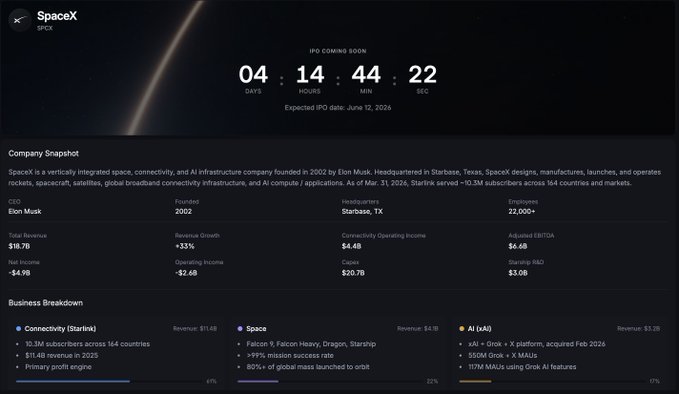This screenshot has height=394, width=679.
Task: Click the Founded value 2002
Action: [183, 212]
